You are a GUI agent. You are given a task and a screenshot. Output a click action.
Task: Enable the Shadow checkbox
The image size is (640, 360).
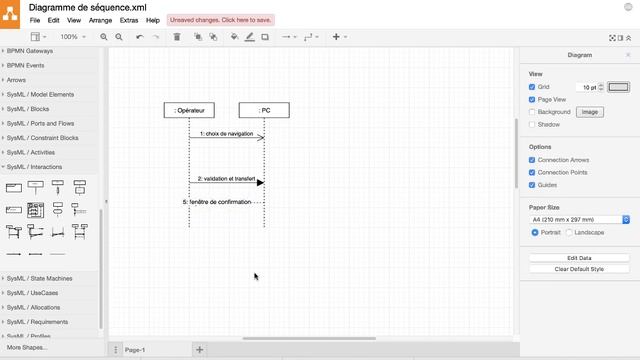click(532, 124)
